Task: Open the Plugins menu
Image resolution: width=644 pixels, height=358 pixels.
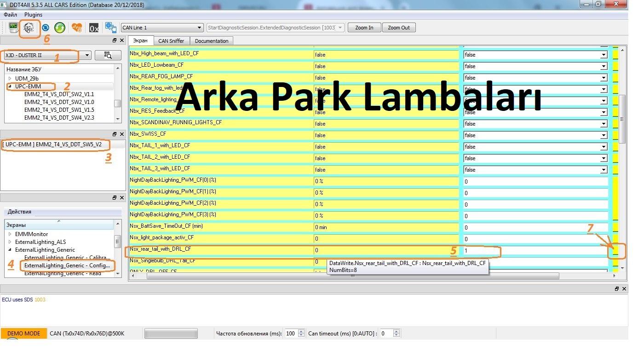Action: tap(33, 15)
